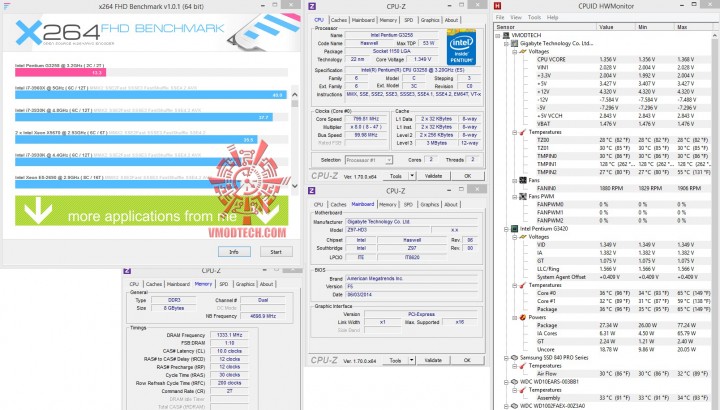720x410 pixels.
Task: Open the Tools dropdown arrow in the CPU-Z CPU window
Action: (x=412, y=176)
